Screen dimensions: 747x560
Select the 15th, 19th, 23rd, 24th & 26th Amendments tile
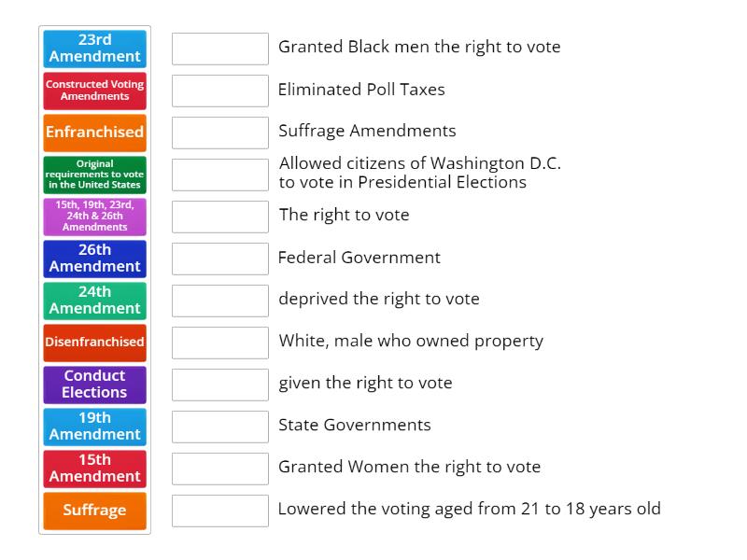pos(94,216)
